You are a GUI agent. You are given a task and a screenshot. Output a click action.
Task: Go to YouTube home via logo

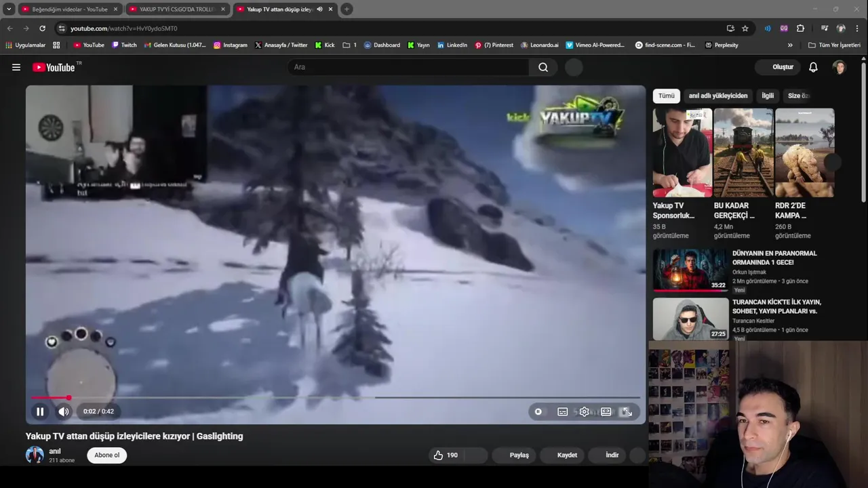coord(54,67)
